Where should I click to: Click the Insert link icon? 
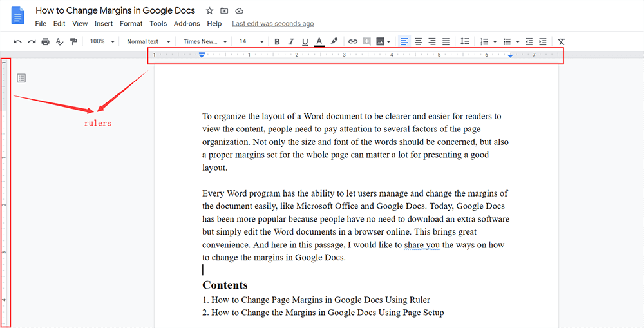click(352, 41)
